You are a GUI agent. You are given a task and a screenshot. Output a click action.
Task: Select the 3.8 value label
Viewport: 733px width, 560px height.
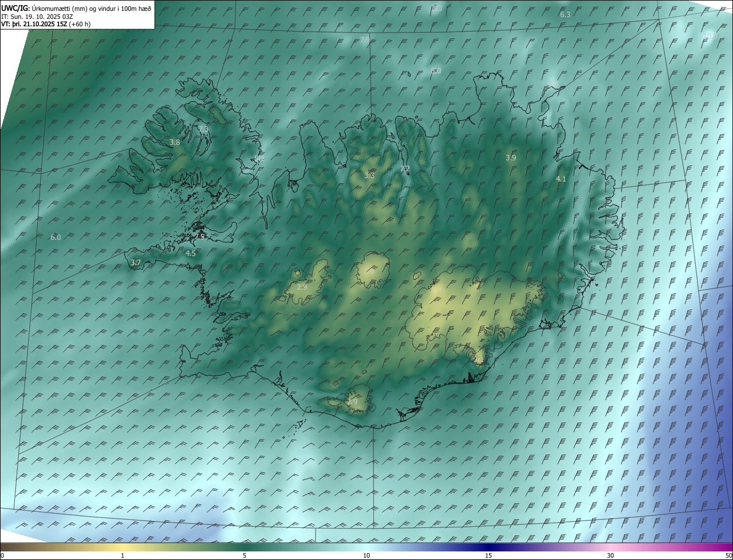(175, 142)
